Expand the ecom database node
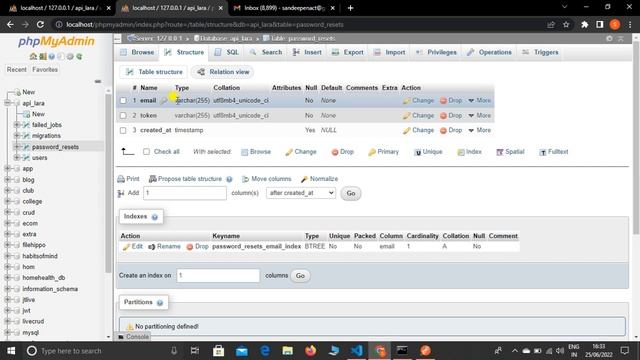 click(7, 223)
